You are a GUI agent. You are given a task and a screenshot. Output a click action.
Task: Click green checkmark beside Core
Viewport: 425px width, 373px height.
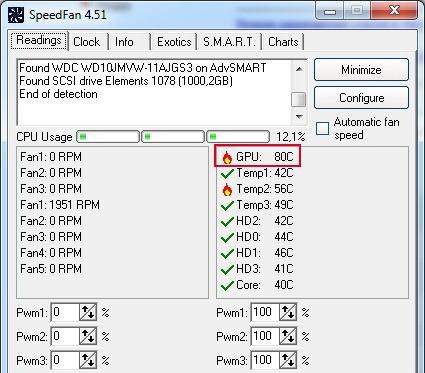point(227,286)
